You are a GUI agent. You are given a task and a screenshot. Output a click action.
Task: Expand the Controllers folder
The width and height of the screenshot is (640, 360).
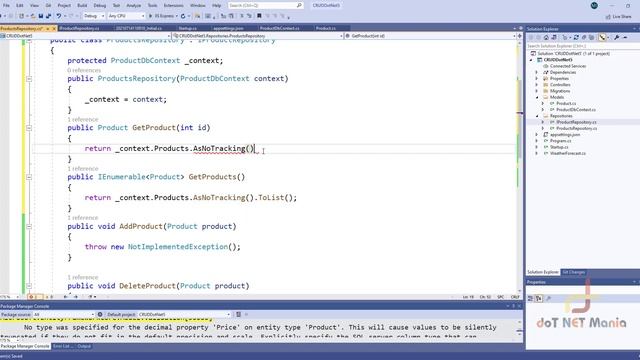point(537,85)
